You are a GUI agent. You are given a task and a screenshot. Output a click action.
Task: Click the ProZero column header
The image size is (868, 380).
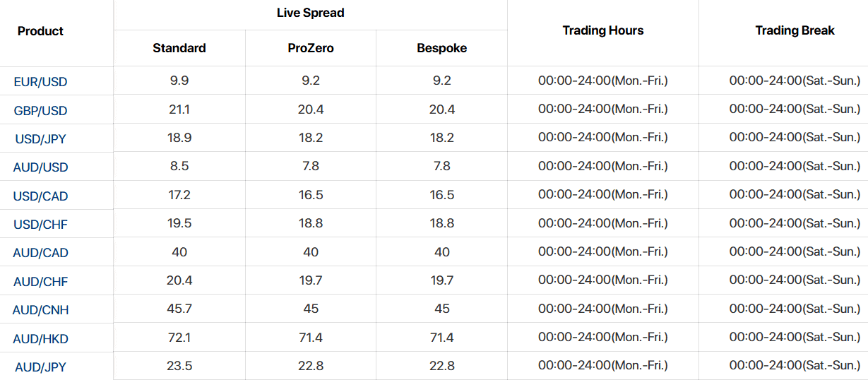tap(311, 48)
